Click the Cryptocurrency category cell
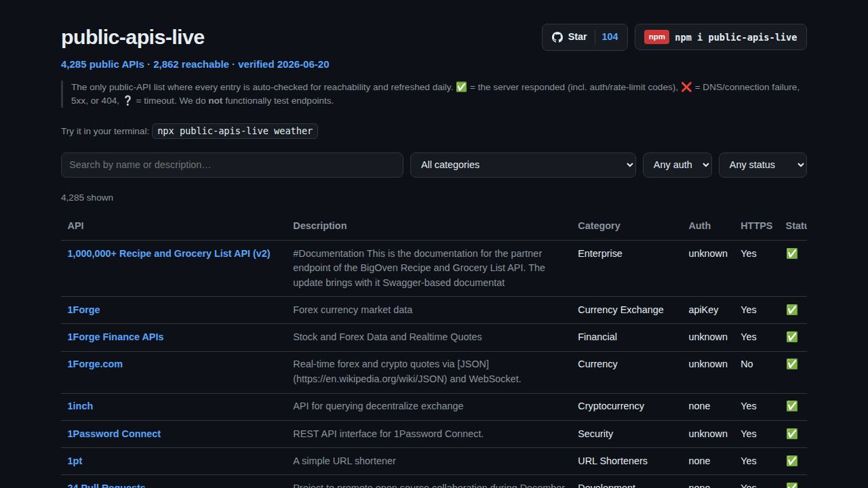Screen dimensions: 868x488 tap(611, 406)
